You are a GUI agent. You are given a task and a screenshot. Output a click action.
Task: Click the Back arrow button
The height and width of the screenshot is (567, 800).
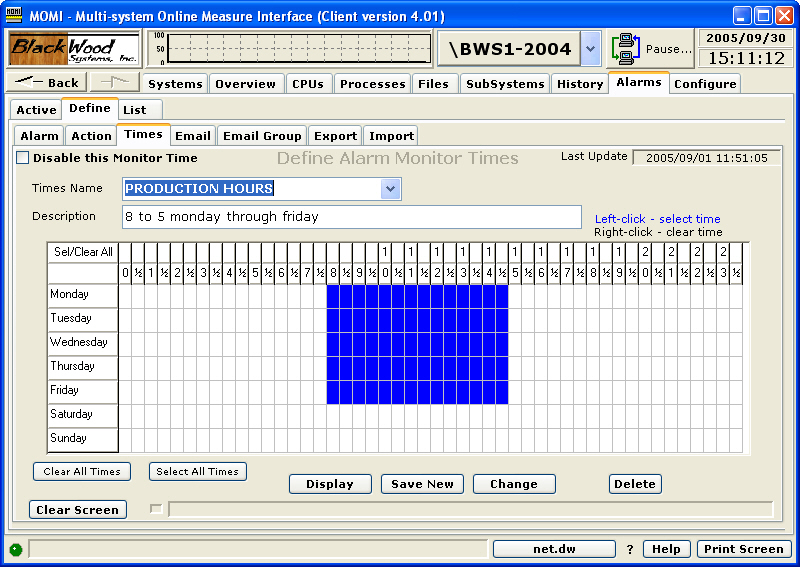click(x=47, y=83)
